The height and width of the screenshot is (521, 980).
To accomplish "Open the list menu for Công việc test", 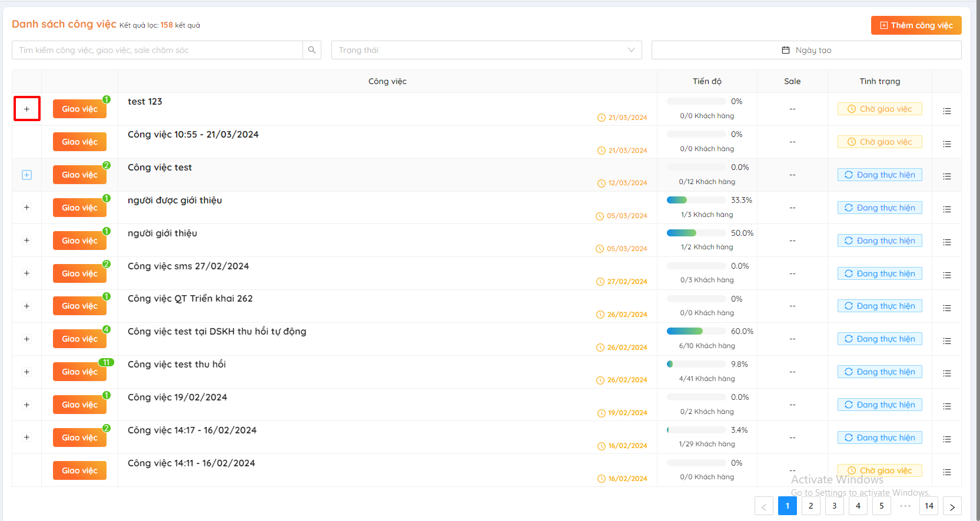I will (946, 176).
